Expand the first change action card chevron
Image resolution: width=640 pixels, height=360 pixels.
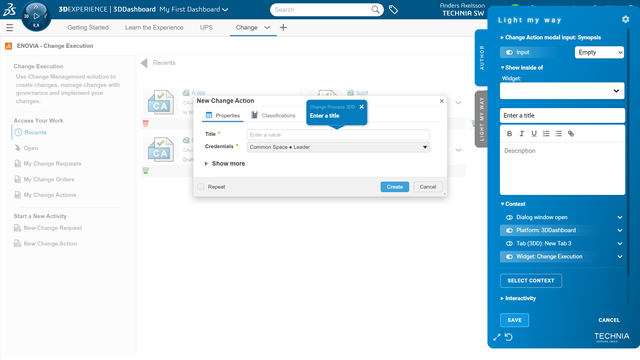coord(458,102)
